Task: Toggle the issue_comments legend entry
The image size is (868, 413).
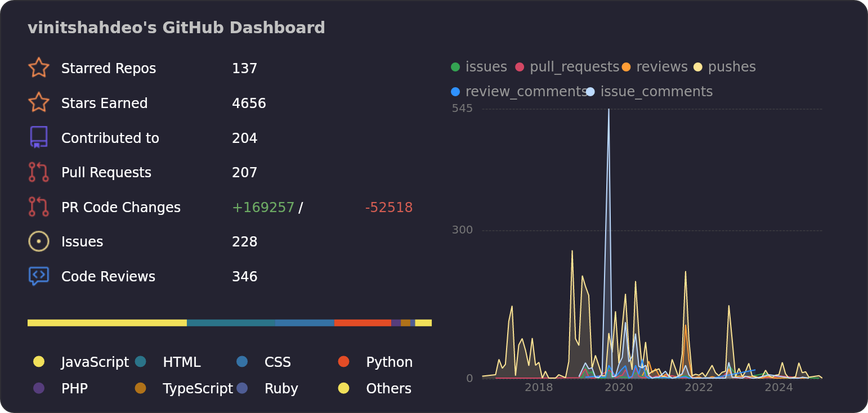Action: coord(649,92)
